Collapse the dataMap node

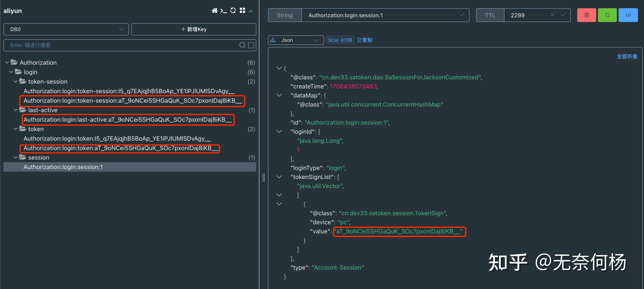279,95
